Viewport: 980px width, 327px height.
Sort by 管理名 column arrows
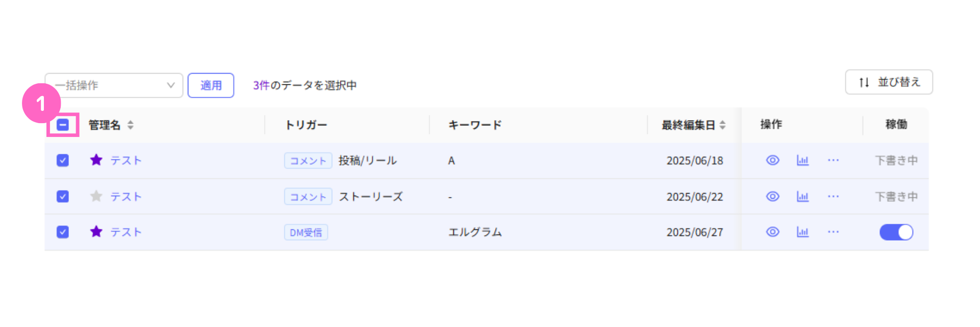point(131,125)
